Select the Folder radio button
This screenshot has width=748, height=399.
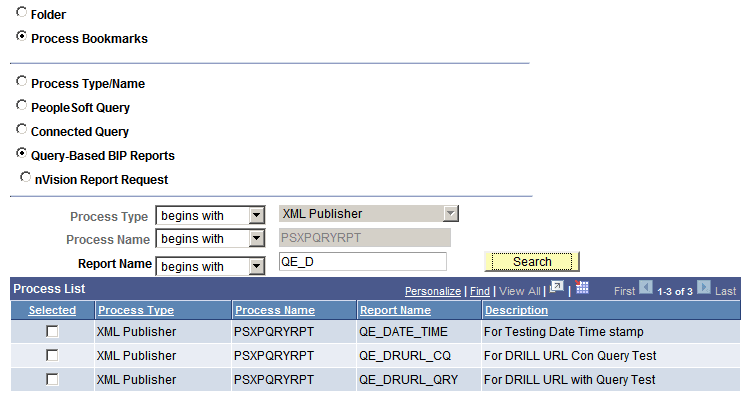21,12
